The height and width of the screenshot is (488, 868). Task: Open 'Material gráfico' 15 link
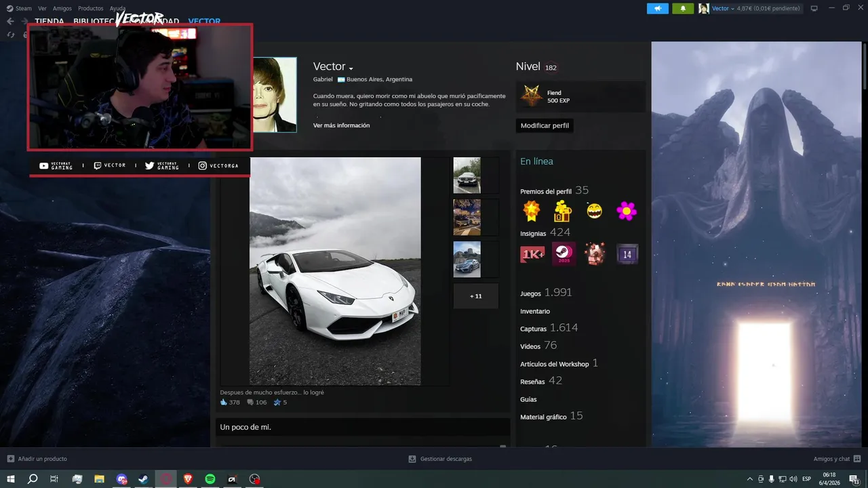click(x=551, y=416)
